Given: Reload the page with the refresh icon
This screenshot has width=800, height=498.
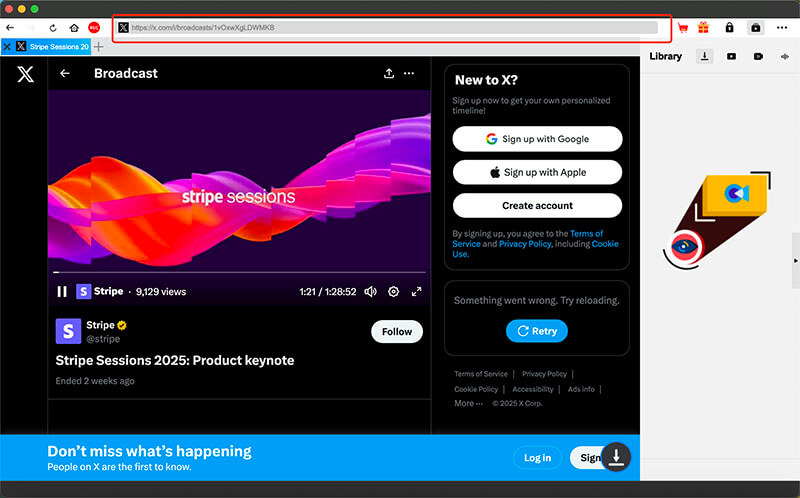Looking at the screenshot, I should (53, 28).
